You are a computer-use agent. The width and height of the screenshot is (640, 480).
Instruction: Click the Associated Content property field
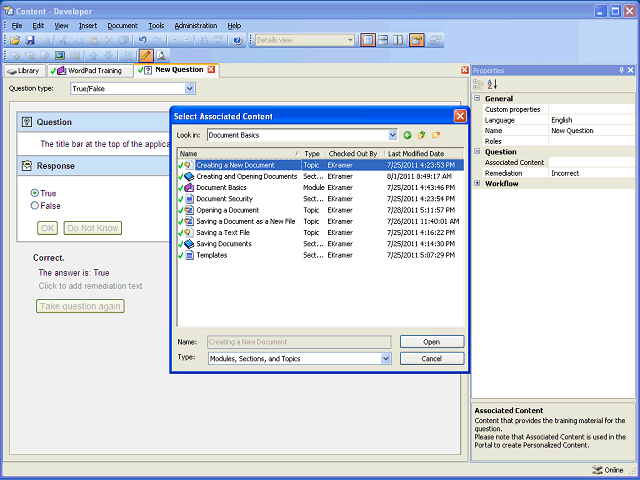pos(591,162)
